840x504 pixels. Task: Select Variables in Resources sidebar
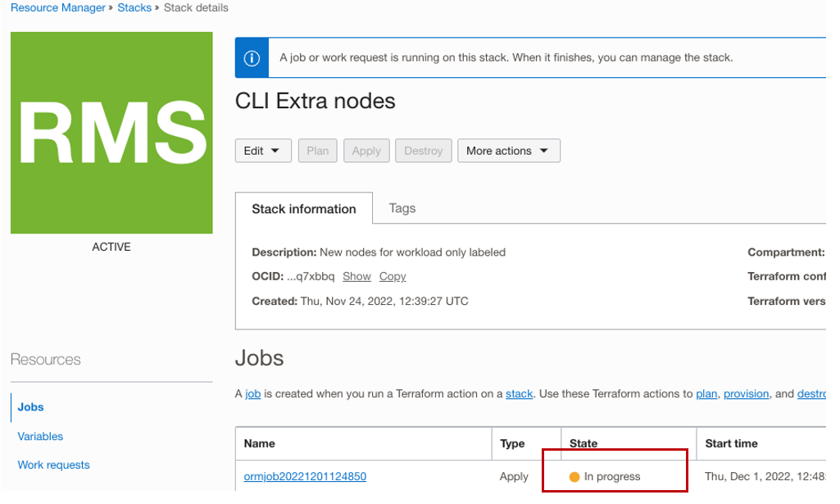click(40, 437)
